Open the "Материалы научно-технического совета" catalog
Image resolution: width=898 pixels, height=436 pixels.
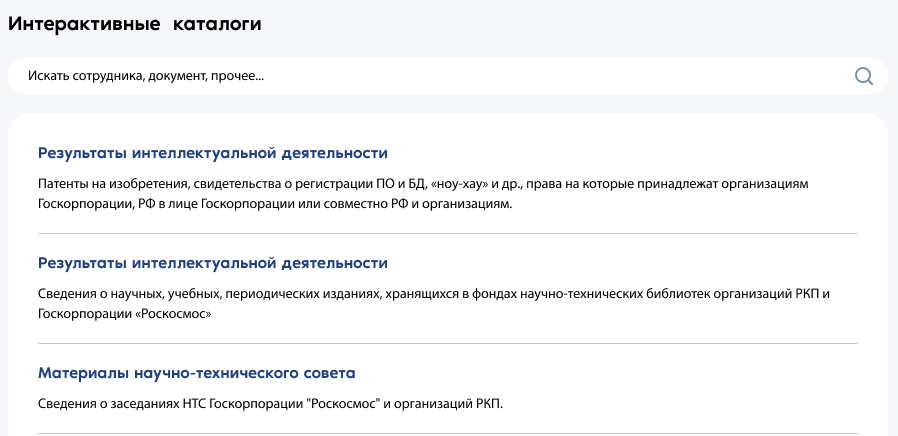[197, 373]
